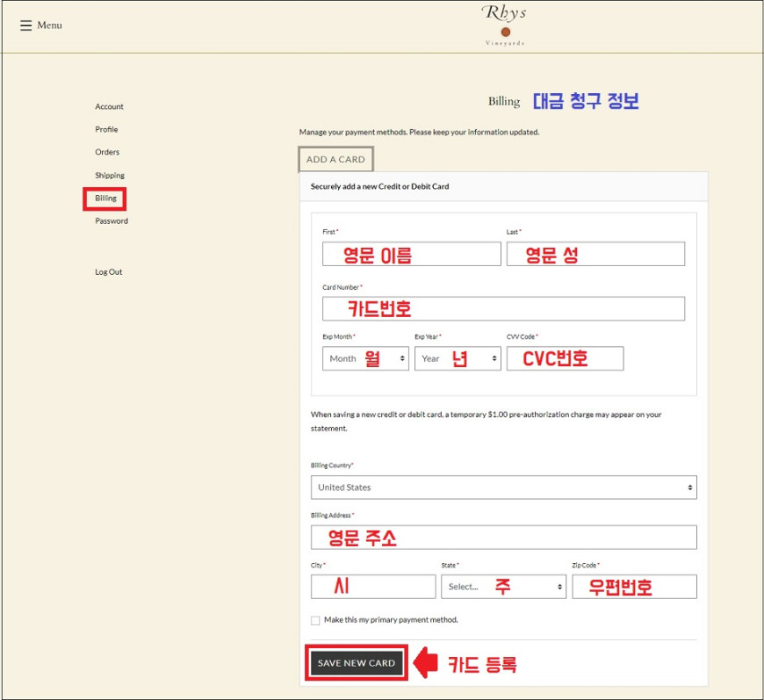764x700 pixels.
Task: Click 'Manage your payment methods' description text
Action: pyautogui.click(x=419, y=132)
